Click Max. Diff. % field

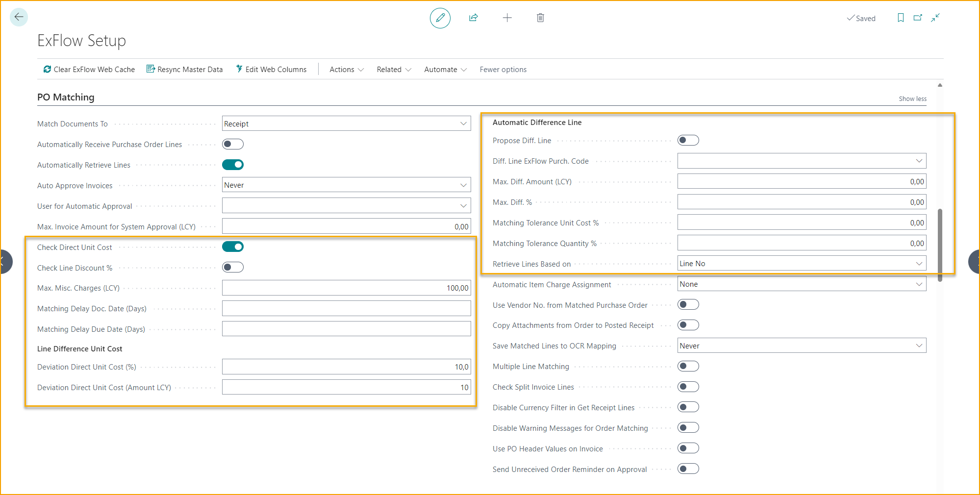[802, 202]
